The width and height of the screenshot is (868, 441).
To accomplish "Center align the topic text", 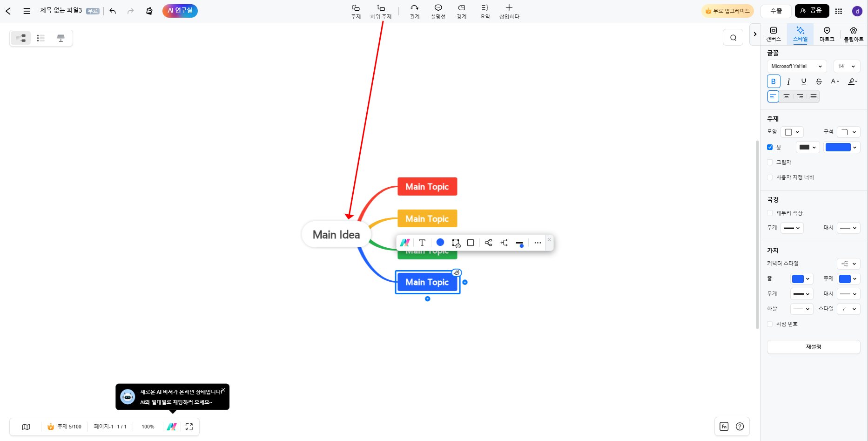I will pos(787,96).
